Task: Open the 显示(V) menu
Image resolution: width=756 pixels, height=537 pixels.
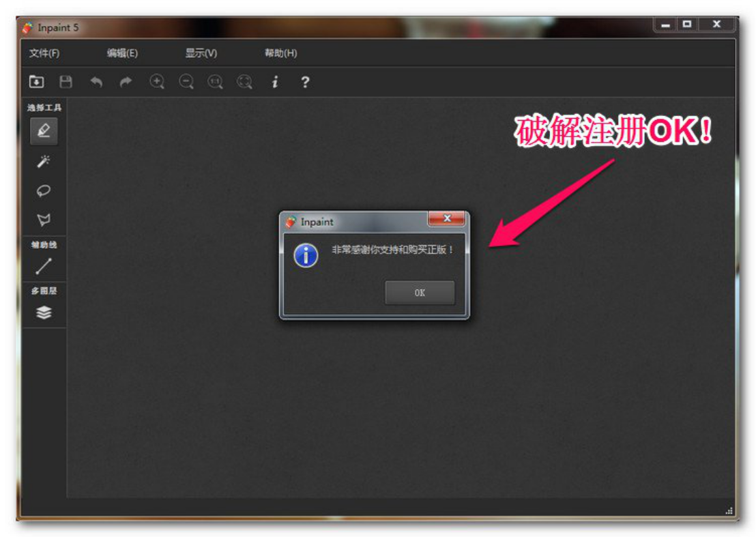Action: (x=201, y=53)
